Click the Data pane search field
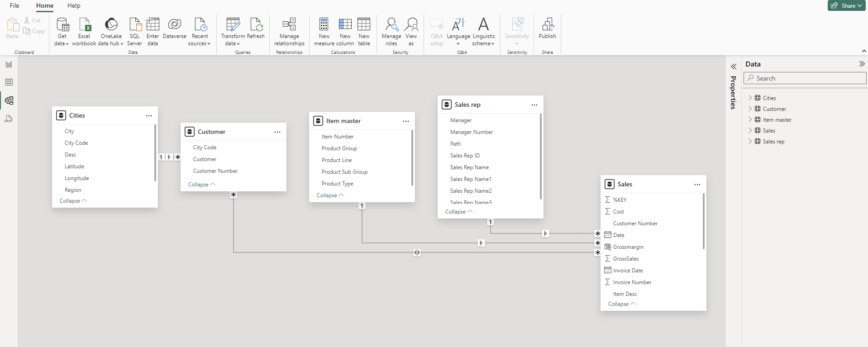868x347 pixels. (x=805, y=78)
